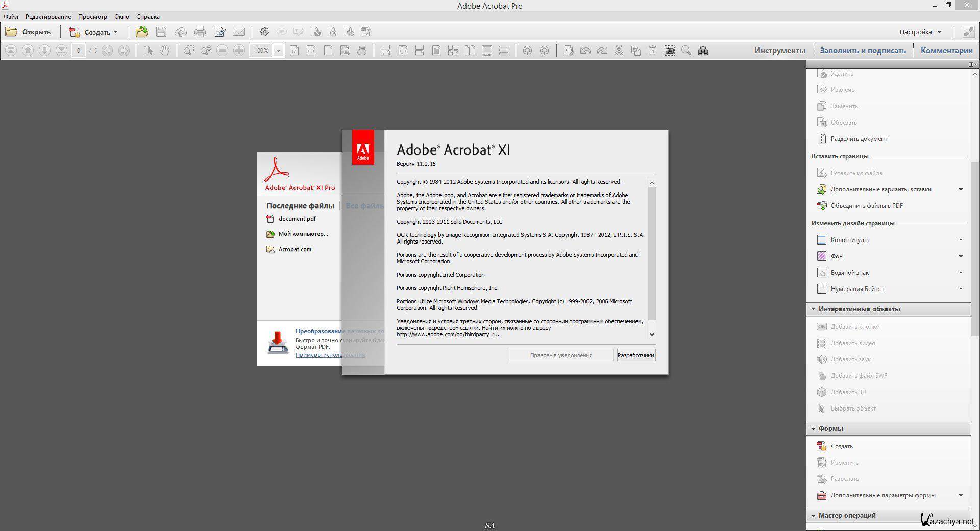Expand Дополнительные параметры формы dropdown arrow
980x531 pixels.
[961, 495]
